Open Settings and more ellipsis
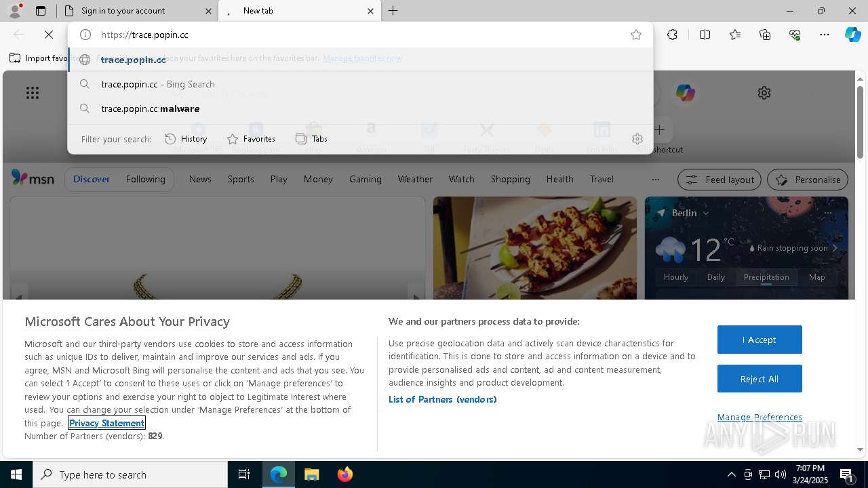 coord(825,35)
